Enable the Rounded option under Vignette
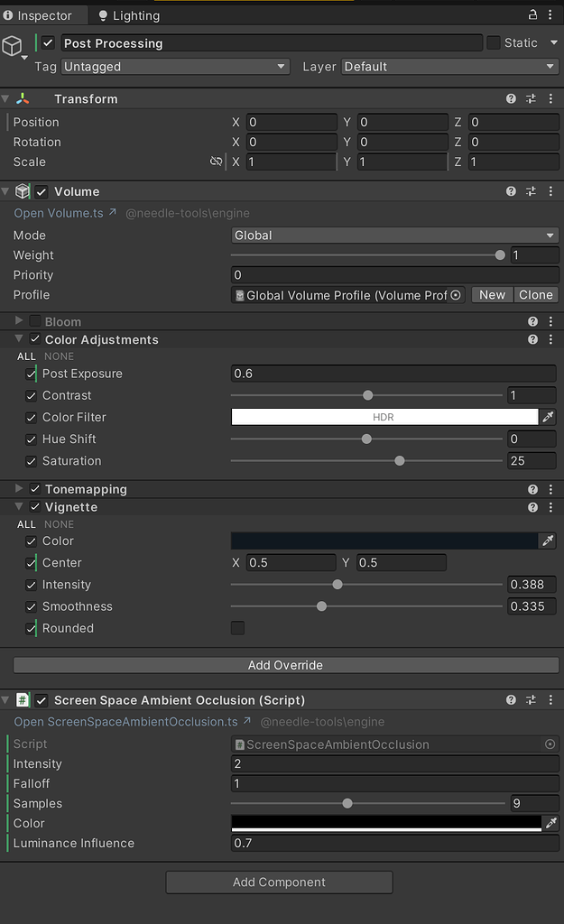The width and height of the screenshot is (564, 924). pyautogui.click(x=237, y=628)
